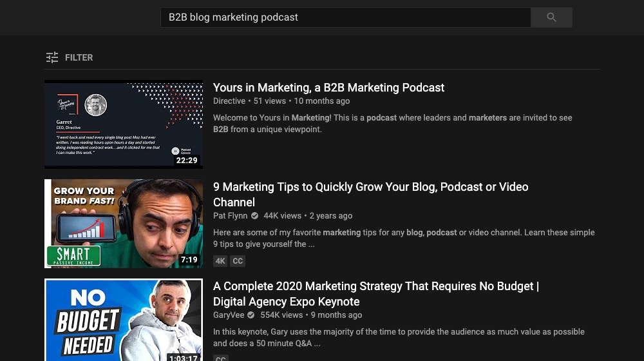Click the CC badge on Pat Flynn video
This screenshot has height=361, width=644.
(x=238, y=260)
